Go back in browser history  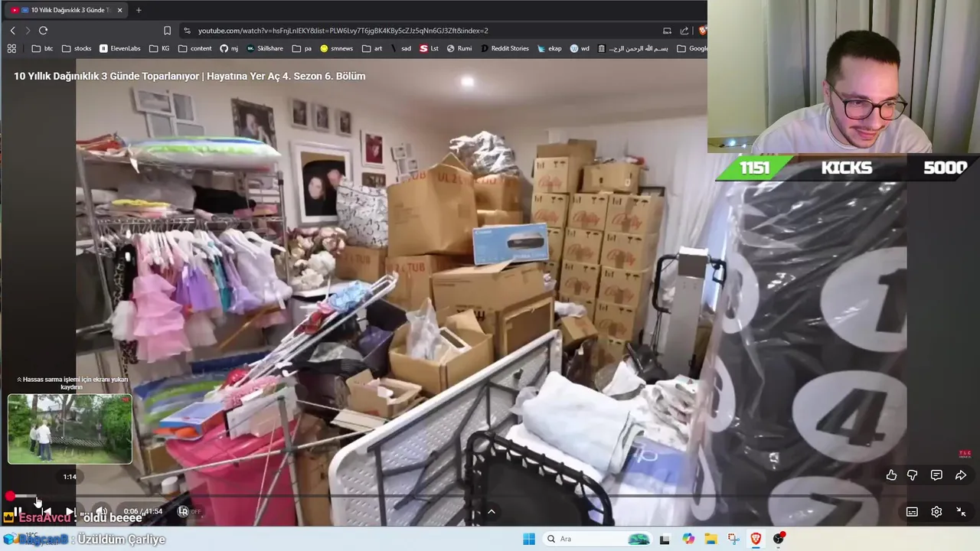click(x=12, y=31)
